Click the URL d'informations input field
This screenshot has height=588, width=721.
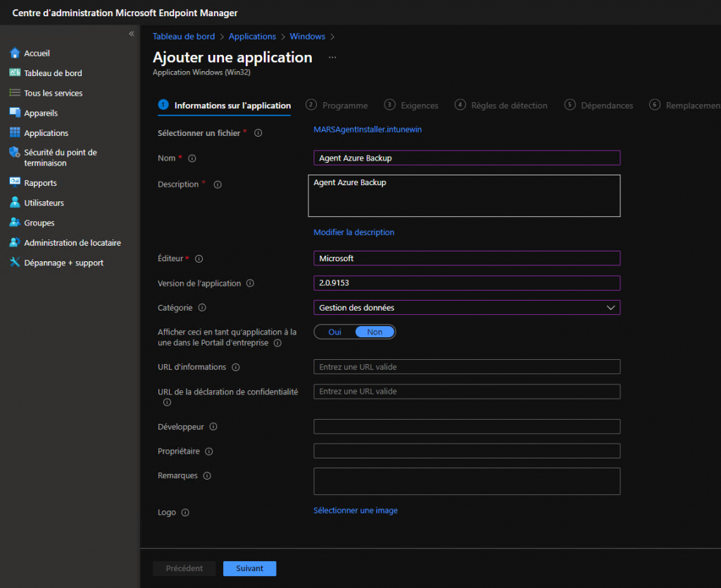[x=467, y=367]
